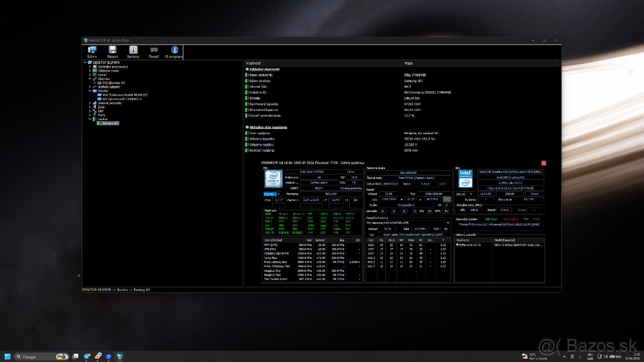Image resolution: width=644 pixels, height=362 pixels.
Task: Close the Súhrn systému summary window
Action: pos(543,163)
